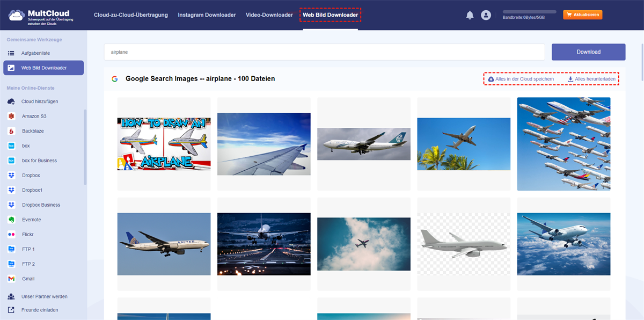Open the How to Draw an Airplane thumbnail
Screen dimensions: 644x320
click(x=164, y=144)
